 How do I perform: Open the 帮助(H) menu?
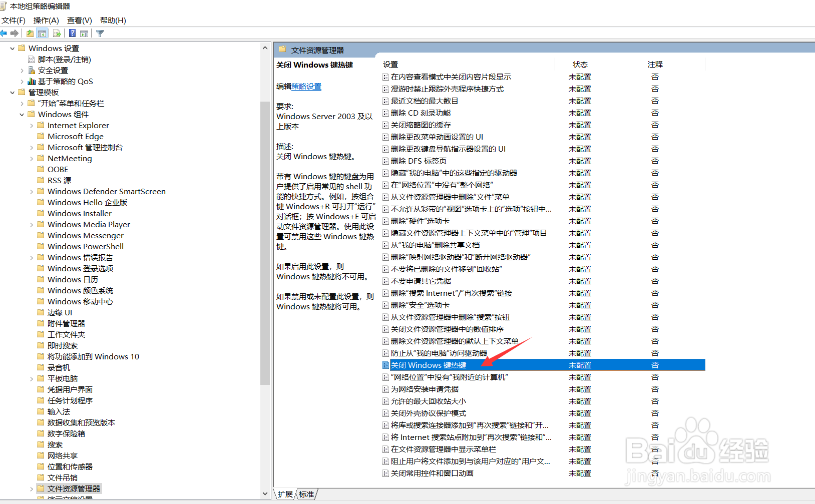pos(113,21)
